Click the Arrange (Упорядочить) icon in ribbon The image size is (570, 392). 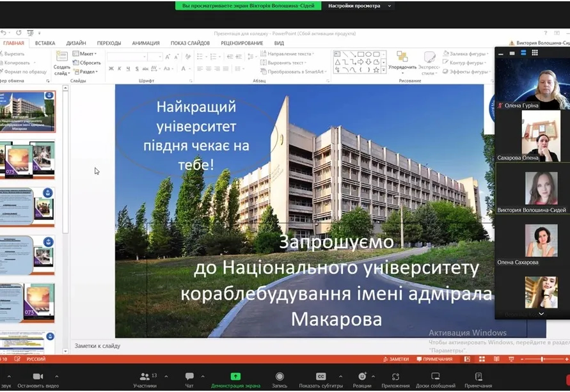(402, 59)
